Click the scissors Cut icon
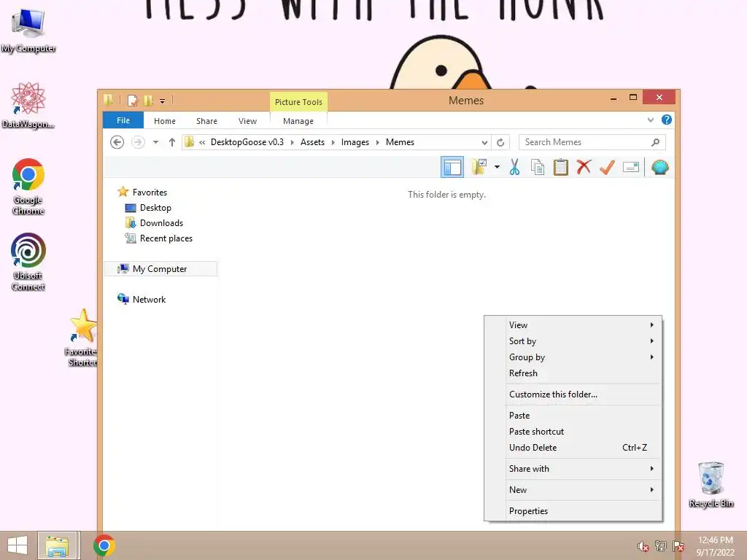Screen dimensions: 747x560 coord(514,167)
